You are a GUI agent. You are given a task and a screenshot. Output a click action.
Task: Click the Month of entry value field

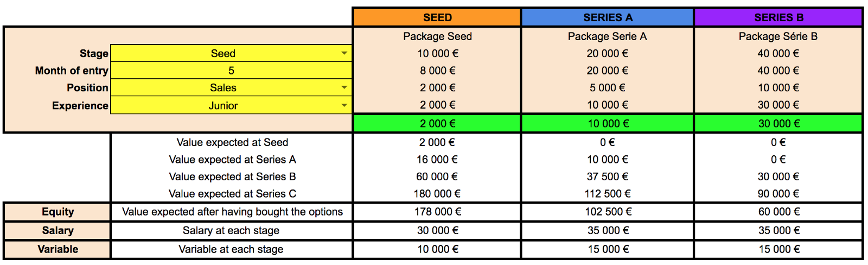pyautogui.click(x=231, y=71)
